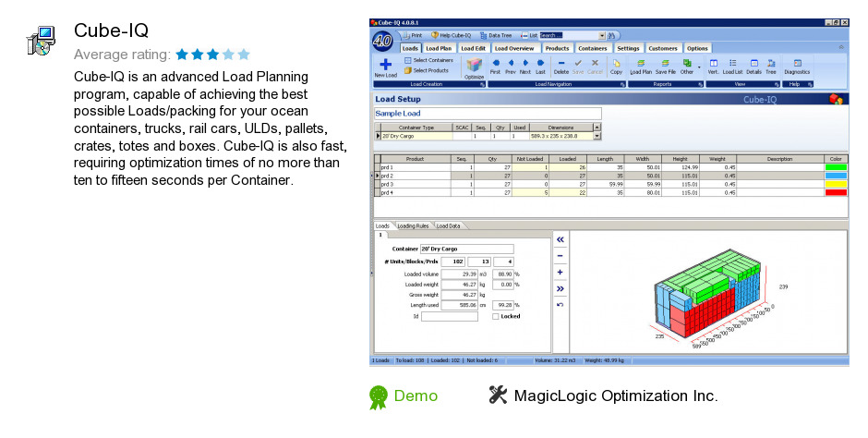Show the Details view

(754, 63)
